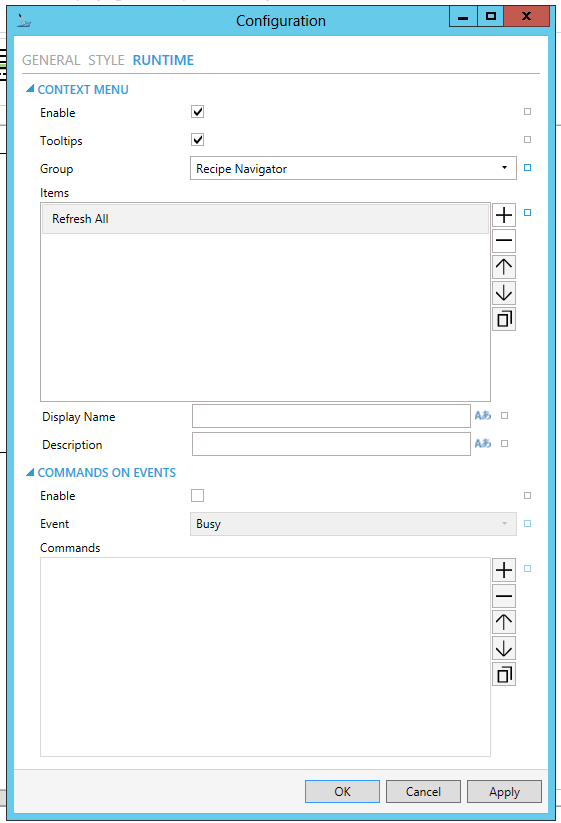The height and width of the screenshot is (823, 561).
Task: Add a new context menu item
Action: tap(504, 215)
